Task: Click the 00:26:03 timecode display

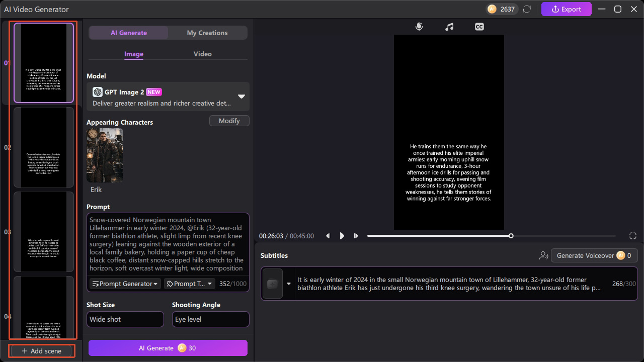Action: (x=271, y=236)
